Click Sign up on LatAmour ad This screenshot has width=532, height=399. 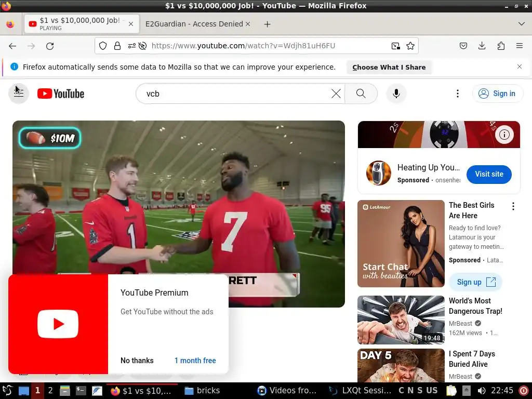pos(475,282)
